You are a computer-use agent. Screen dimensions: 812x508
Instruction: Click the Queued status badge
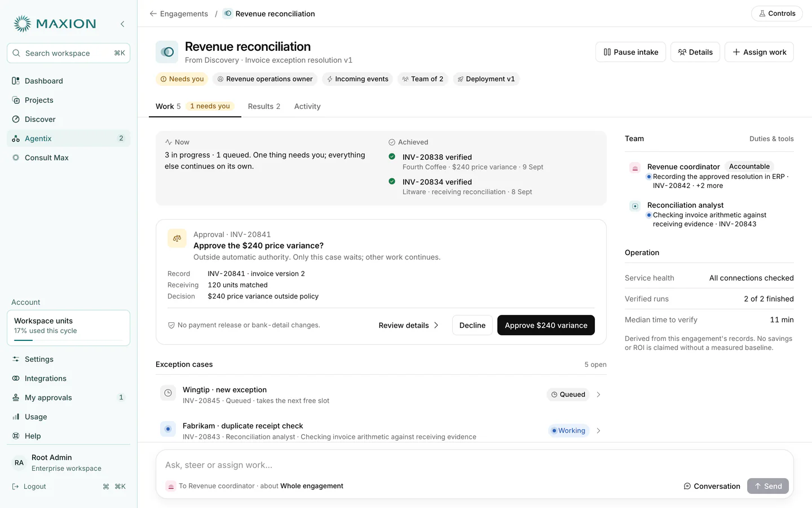[x=568, y=395]
